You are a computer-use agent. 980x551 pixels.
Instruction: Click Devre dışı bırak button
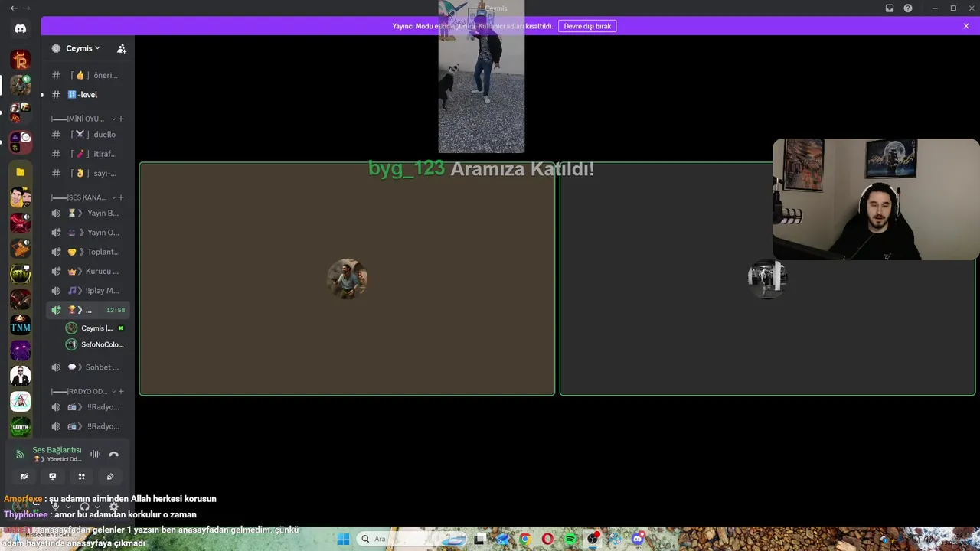tap(587, 26)
